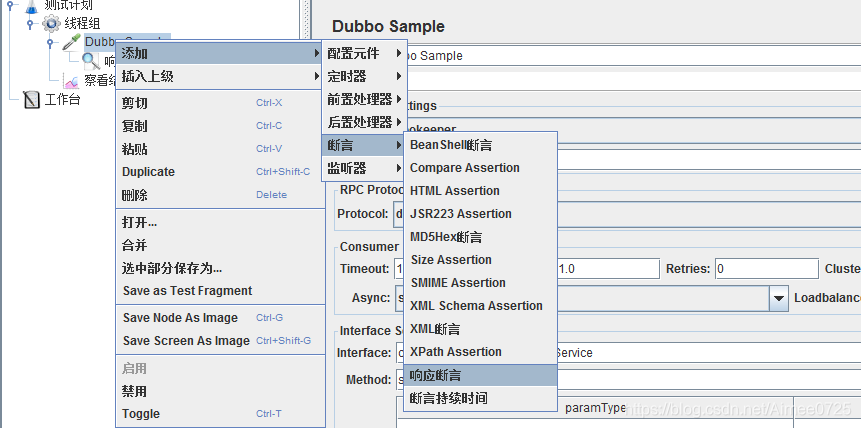The width and height of the screenshot is (861, 428).
Task: Open the 插入上级 submenu
Action: click(x=220, y=76)
